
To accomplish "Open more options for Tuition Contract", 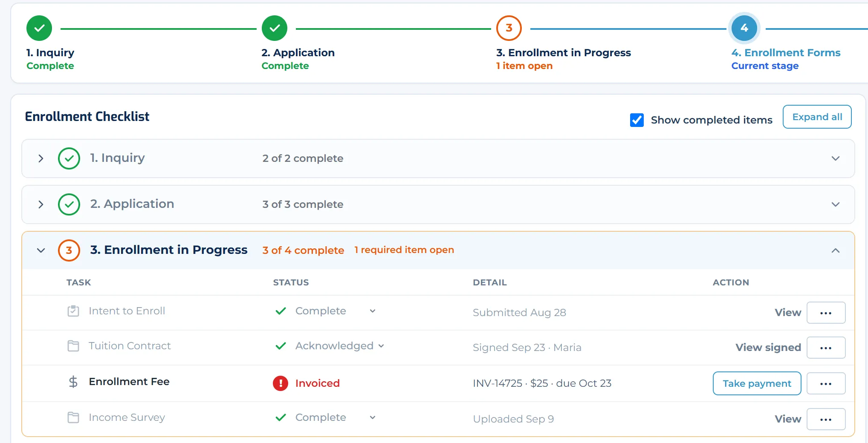I will click(x=826, y=348).
